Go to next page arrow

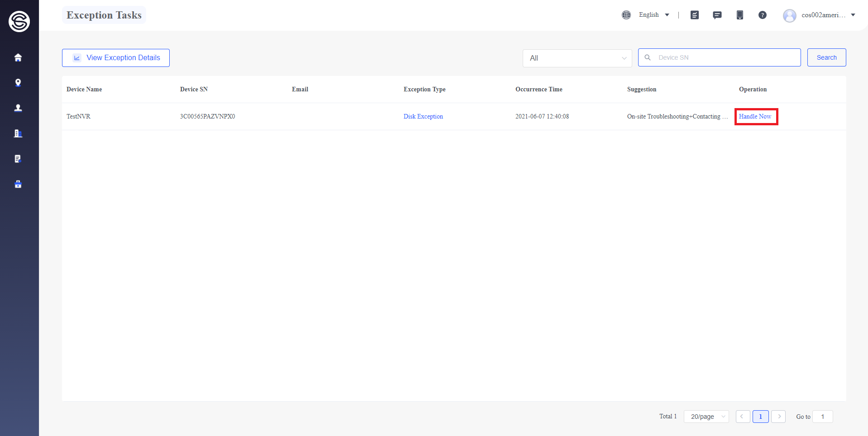click(x=779, y=417)
